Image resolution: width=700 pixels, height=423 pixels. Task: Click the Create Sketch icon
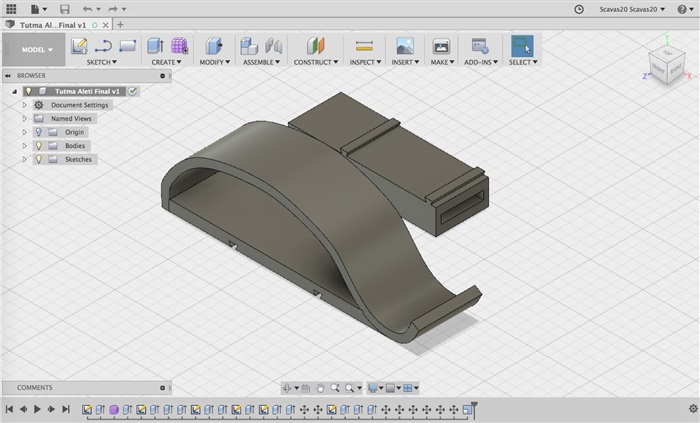tap(79, 46)
